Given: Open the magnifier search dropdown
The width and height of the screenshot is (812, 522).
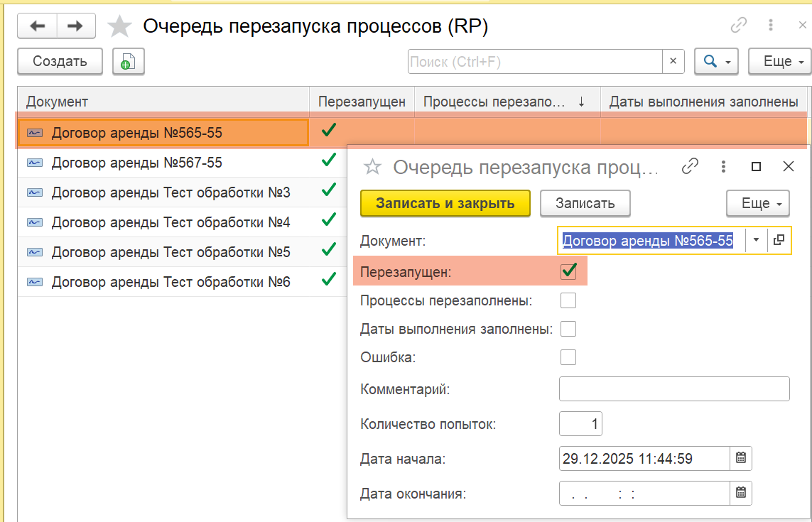Looking at the screenshot, I should [716, 62].
